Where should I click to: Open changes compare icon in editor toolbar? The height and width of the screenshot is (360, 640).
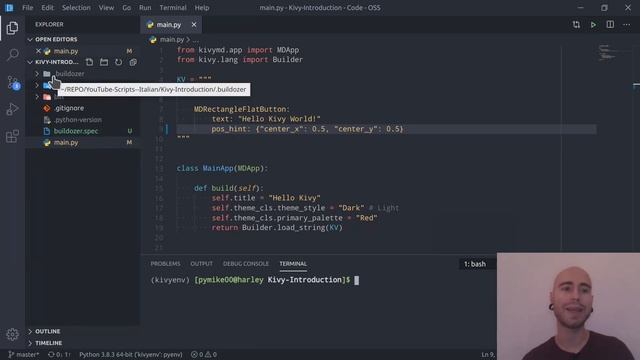click(x=576, y=24)
